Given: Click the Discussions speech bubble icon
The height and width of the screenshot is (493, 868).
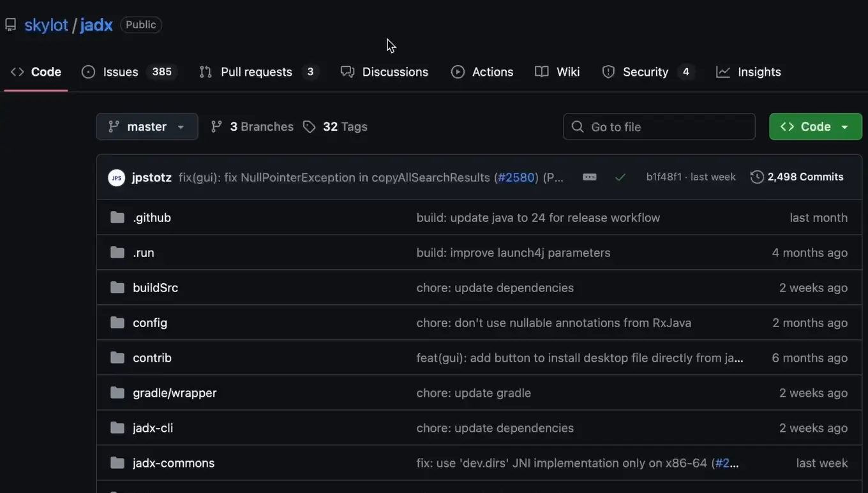Looking at the screenshot, I should click(x=347, y=72).
